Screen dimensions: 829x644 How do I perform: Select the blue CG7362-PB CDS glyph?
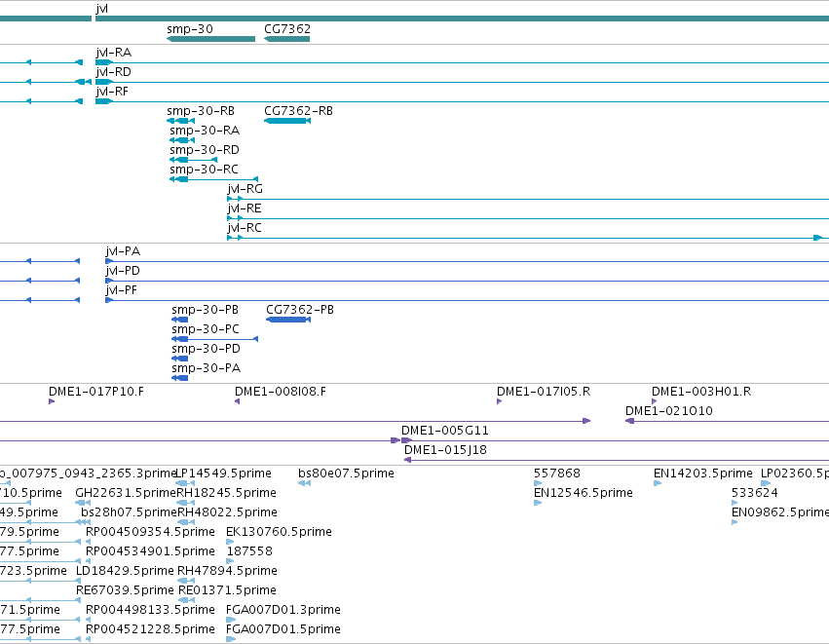click(x=288, y=320)
